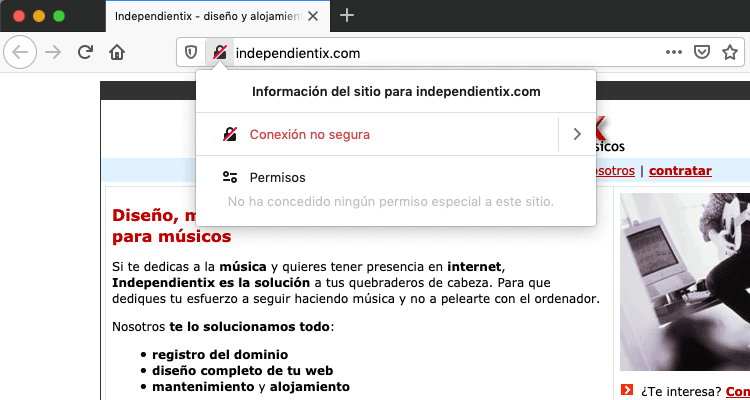
Task: Click the red heading 'para músicos'
Action: 172,237
